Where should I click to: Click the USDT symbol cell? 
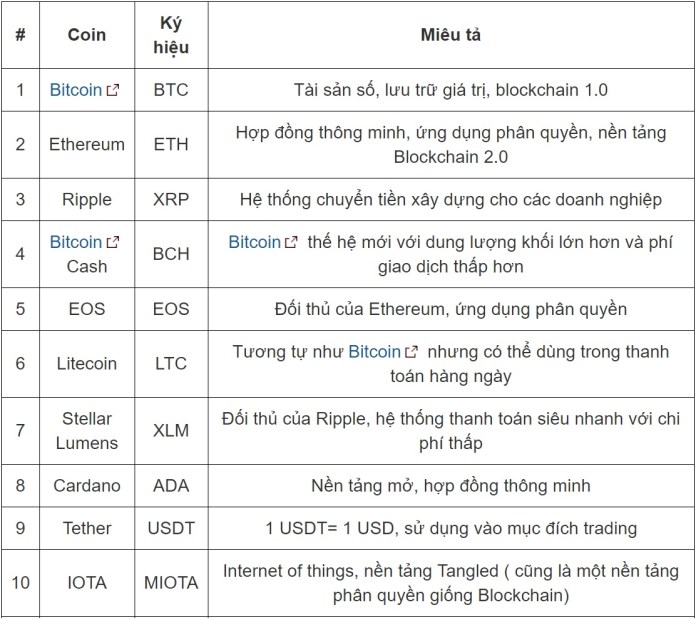click(171, 529)
